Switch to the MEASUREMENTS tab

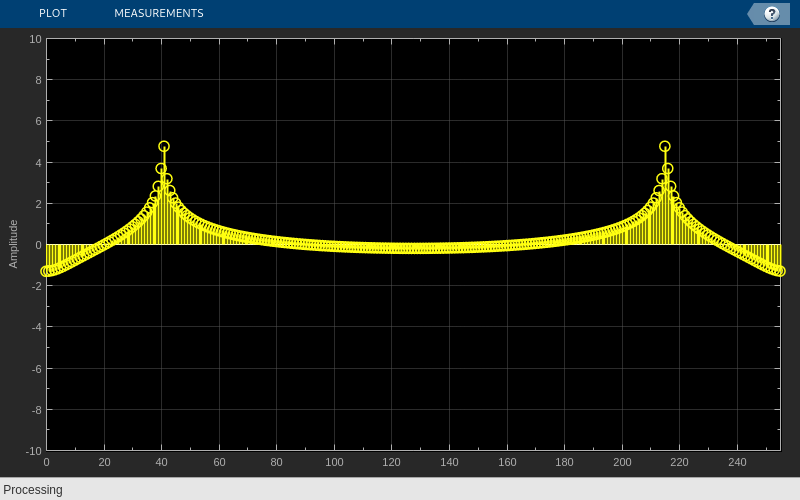(159, 13)
